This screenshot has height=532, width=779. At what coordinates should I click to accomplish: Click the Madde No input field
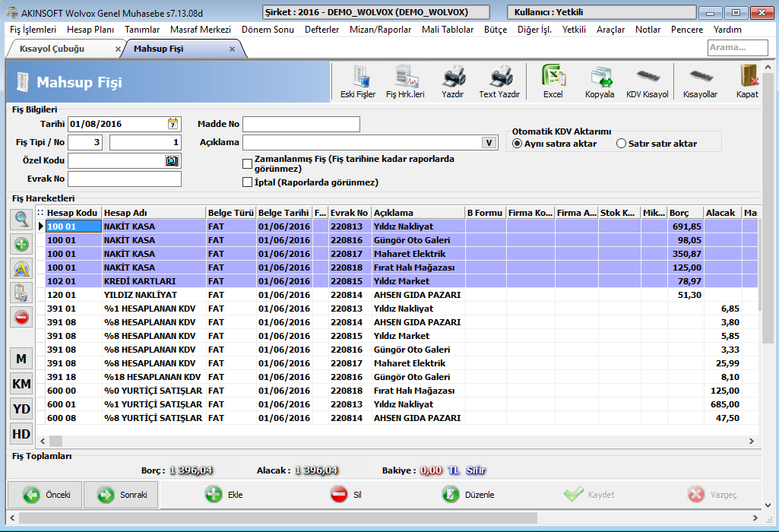click(301, 124)
